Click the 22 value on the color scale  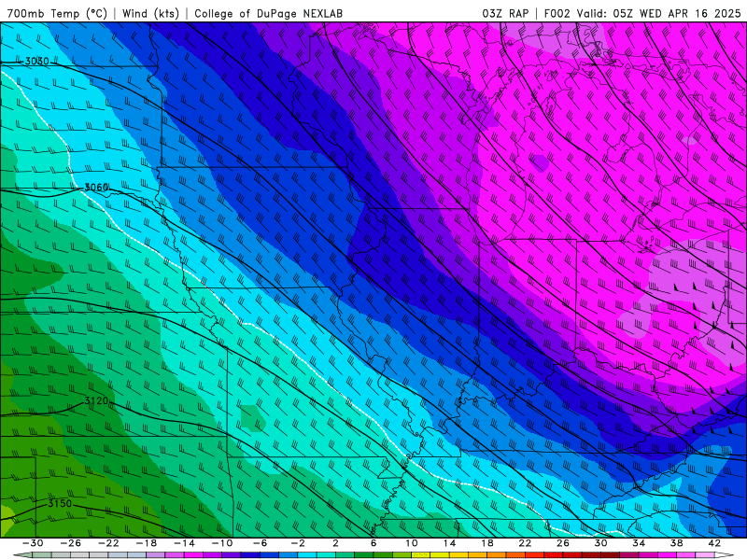click(525, 543)
